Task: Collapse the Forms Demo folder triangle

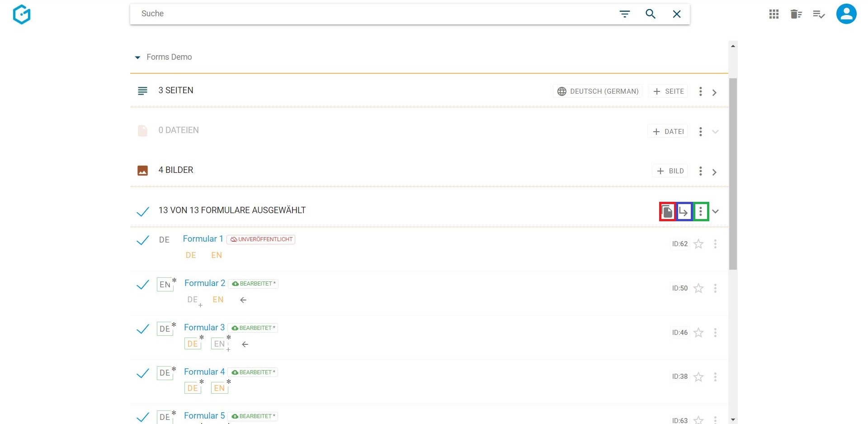Action: point(137,57)
